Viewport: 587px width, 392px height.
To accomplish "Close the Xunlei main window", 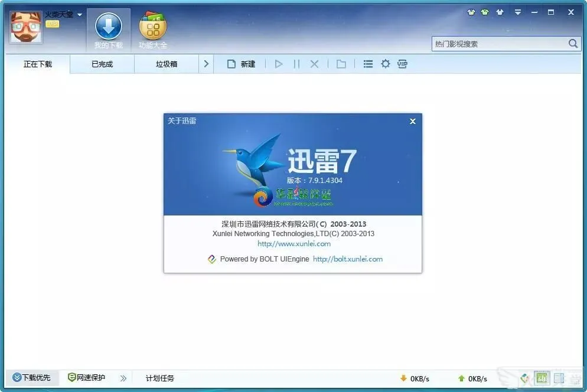I will (571, 12).
